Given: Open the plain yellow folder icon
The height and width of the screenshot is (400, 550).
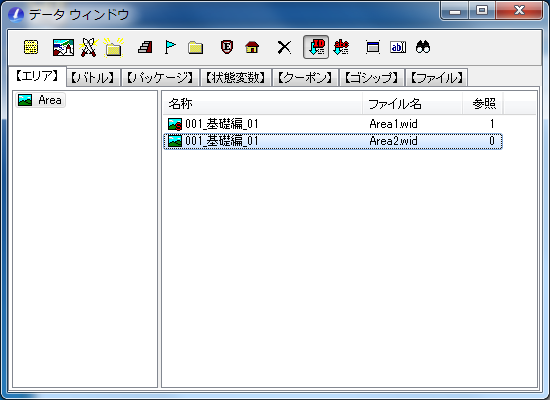Looking at the screenshot, I should pyautogui.click(x=195, y=47).
